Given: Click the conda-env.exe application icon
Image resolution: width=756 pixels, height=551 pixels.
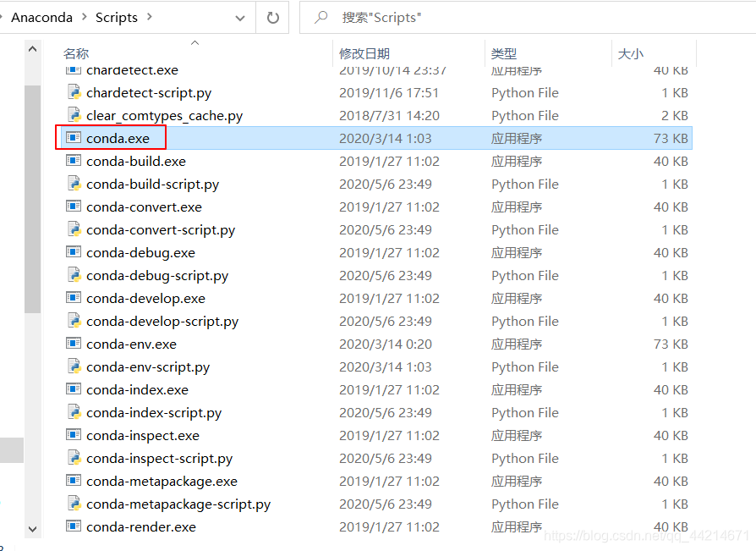Looking at the screenshot, I should pyautogui.click(x=74, y=344).
